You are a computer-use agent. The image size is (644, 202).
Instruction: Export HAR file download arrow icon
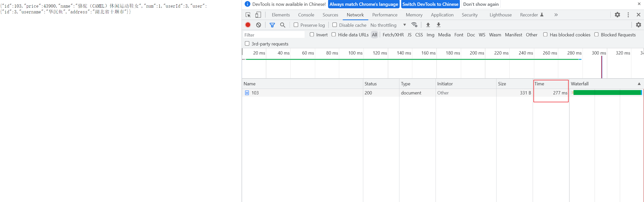[439, 25]
